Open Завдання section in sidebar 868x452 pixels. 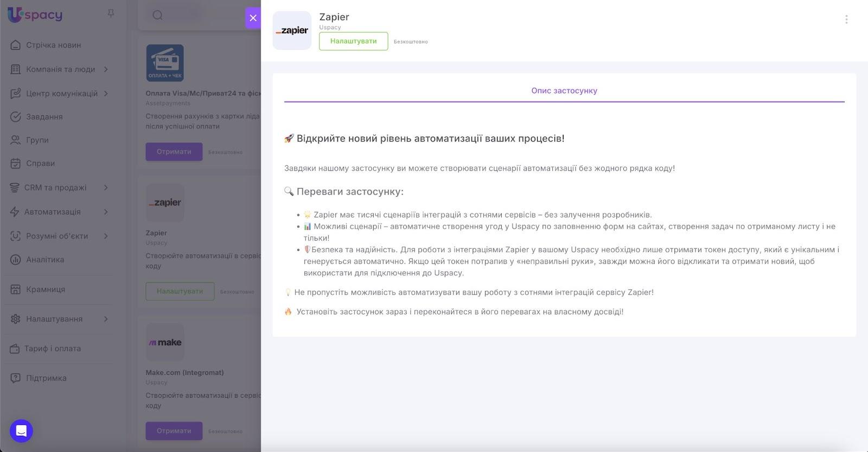(44, 117)
